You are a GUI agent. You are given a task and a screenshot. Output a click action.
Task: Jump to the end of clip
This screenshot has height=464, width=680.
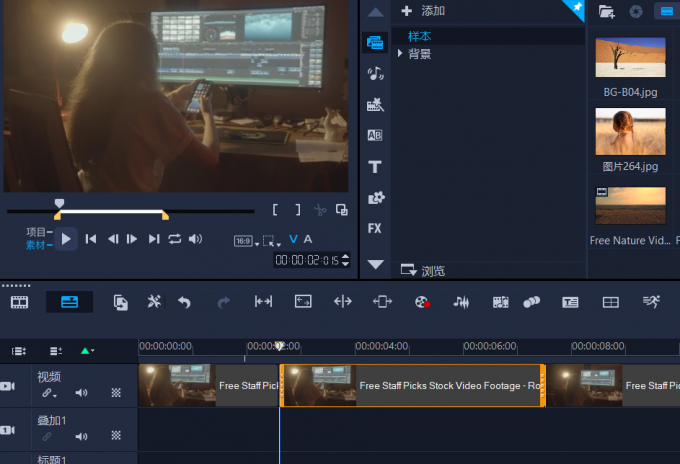[154, 239]
